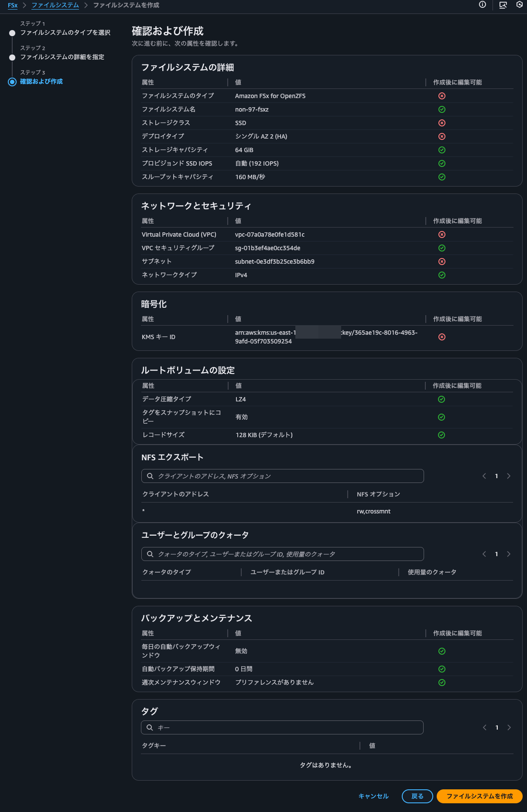Click the green editable icon for ファイルシステム名

pyautogui.click(x=442, y=109)
